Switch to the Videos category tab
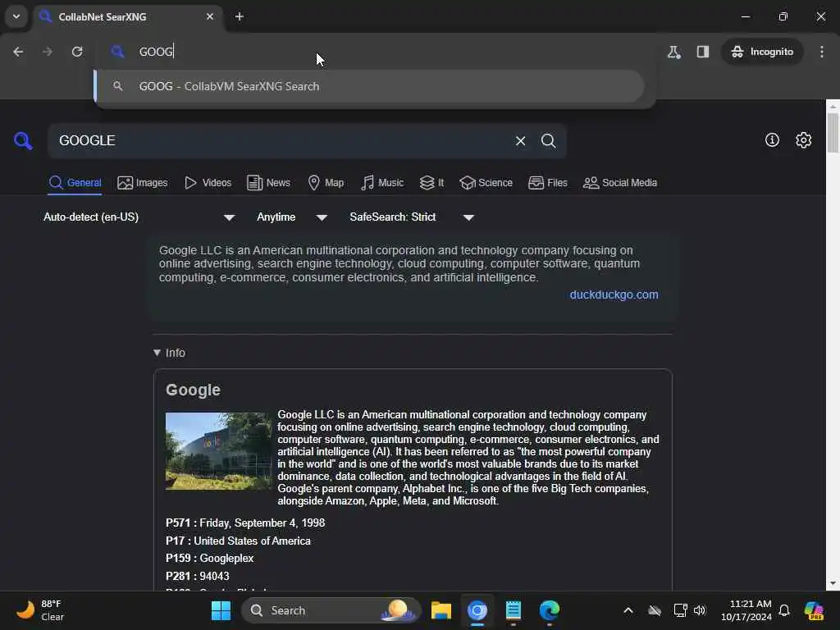The height and width of the screenshot is (630, 840). click(x=208, y=183)
